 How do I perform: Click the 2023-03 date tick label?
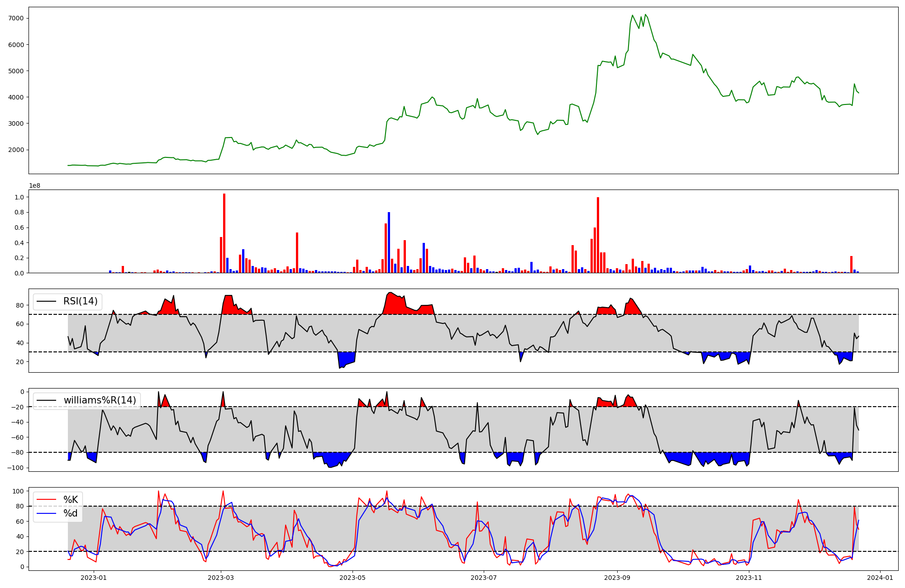coord(221,578)
